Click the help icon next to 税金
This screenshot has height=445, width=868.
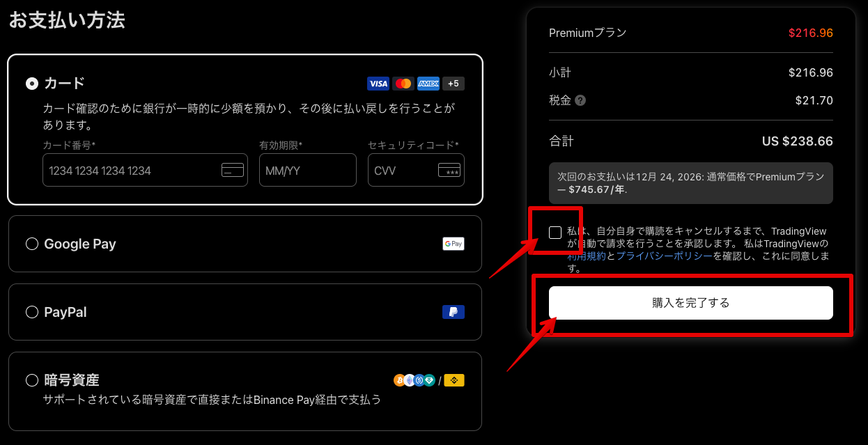[580, 100]
